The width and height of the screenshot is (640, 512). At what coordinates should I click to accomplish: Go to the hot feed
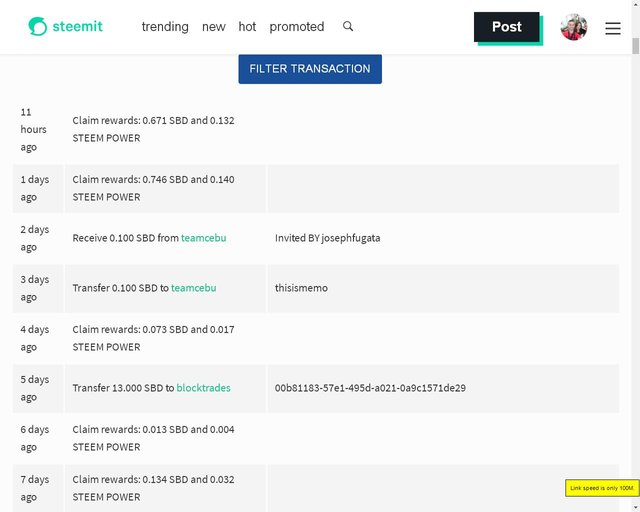click(x=247, y=27)
